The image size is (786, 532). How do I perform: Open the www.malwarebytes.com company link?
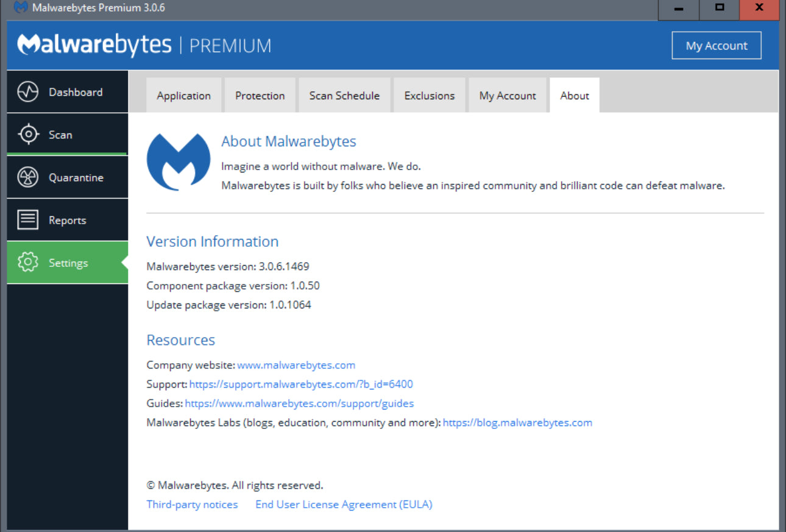coord(296,365)
